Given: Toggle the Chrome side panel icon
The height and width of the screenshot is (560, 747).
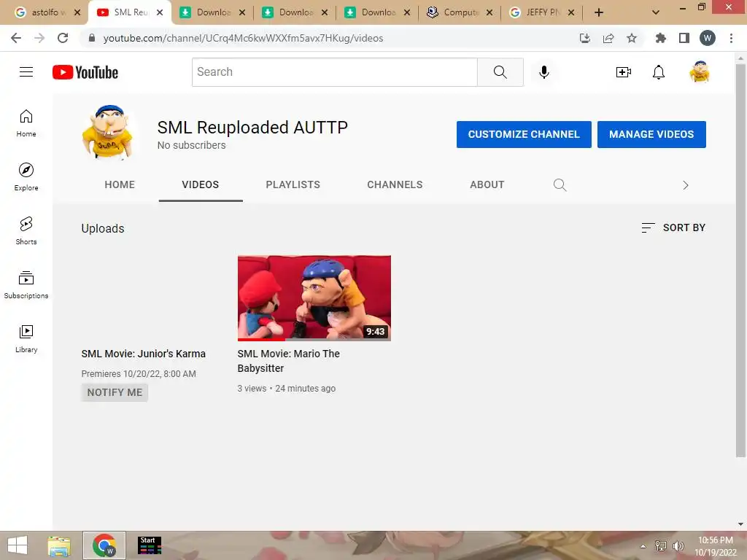Looking at the screenshot, I should 684,38.
